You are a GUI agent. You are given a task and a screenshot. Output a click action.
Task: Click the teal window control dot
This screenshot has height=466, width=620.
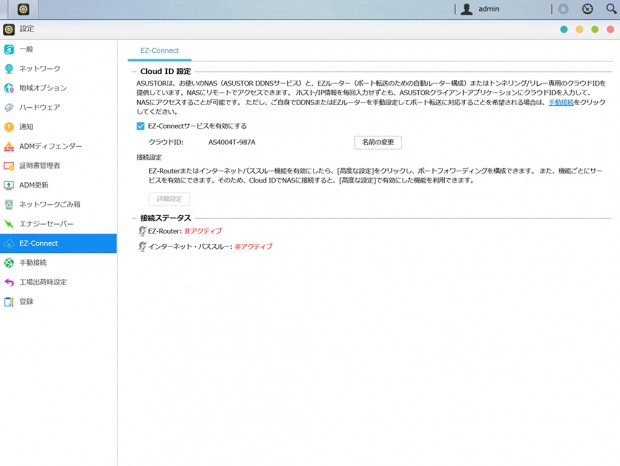(564, 30)
